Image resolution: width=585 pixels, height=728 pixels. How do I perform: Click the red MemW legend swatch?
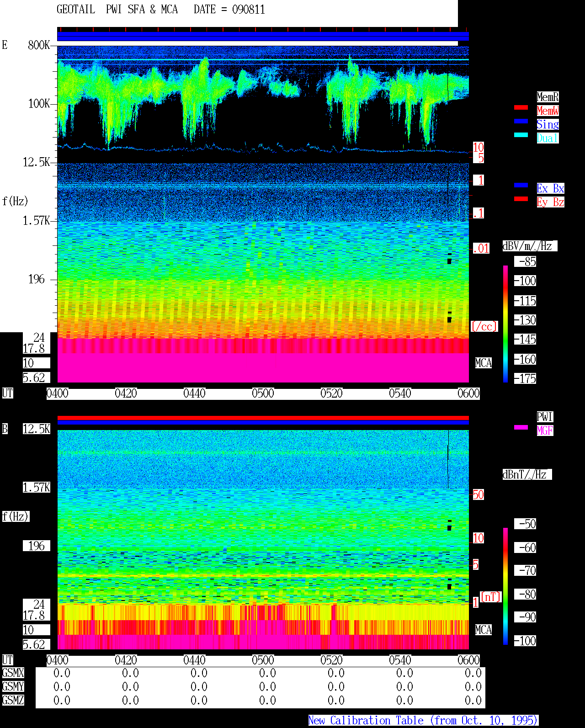[x=521, y=107]
